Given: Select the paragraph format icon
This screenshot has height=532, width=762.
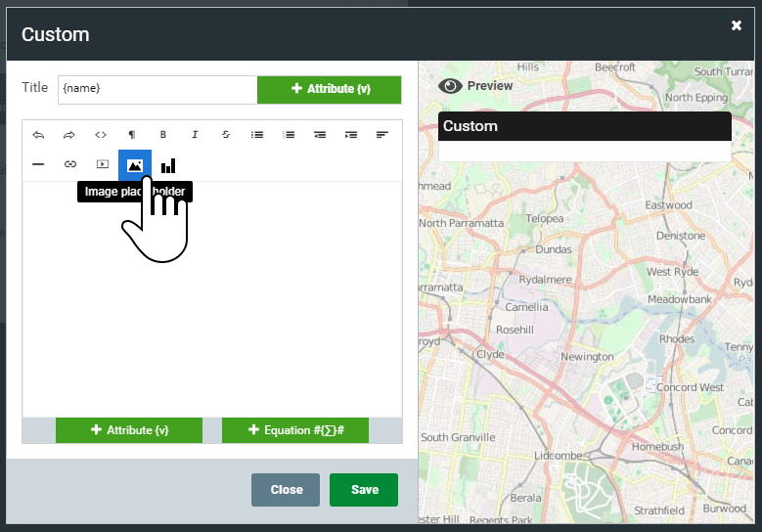Looking at the screenshot, I should (x=132, y=135).
